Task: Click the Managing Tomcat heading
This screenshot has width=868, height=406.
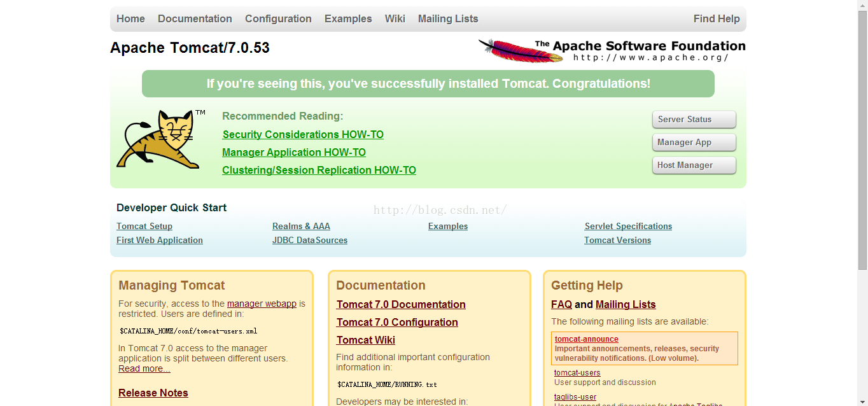Action: pos(172,285)
